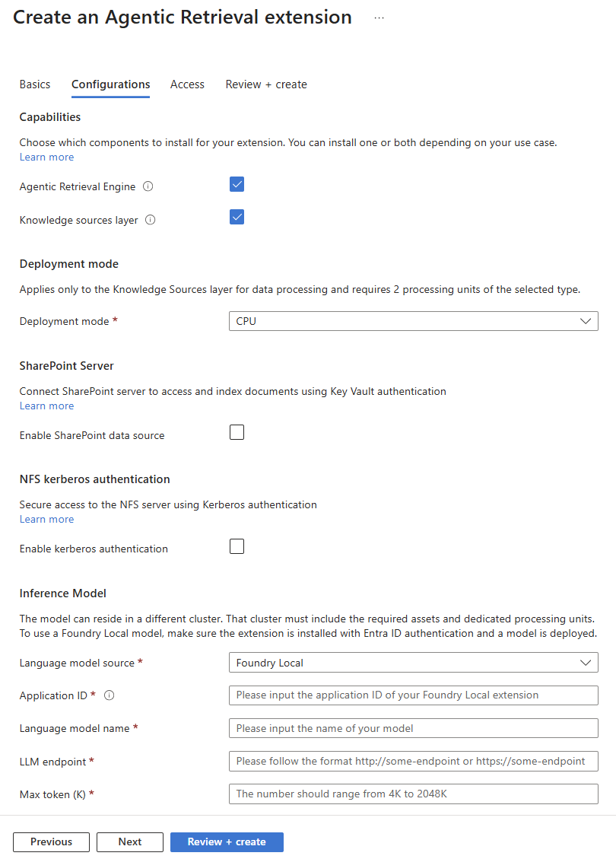Go to the Review + create tab

point(266,84)
